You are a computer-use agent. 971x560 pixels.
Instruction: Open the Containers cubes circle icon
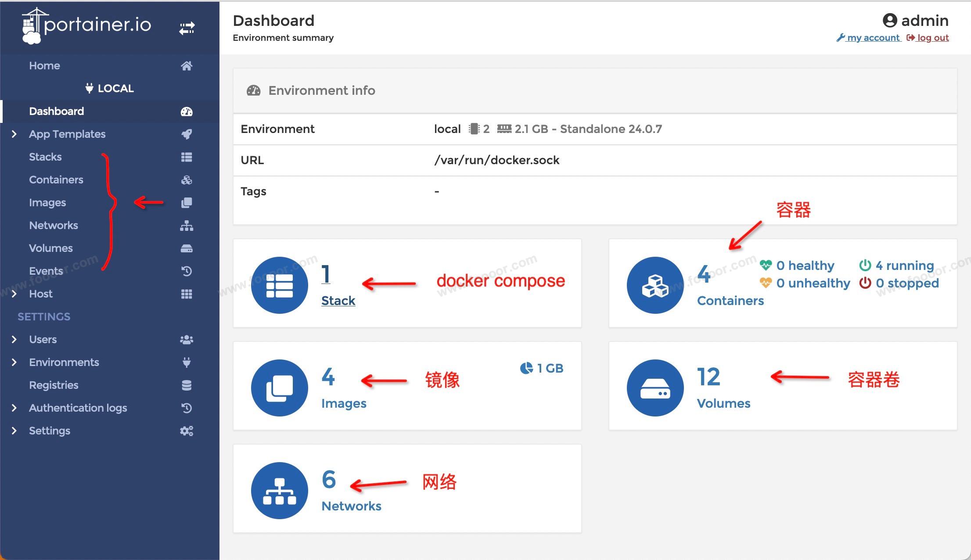click(655, 285)
